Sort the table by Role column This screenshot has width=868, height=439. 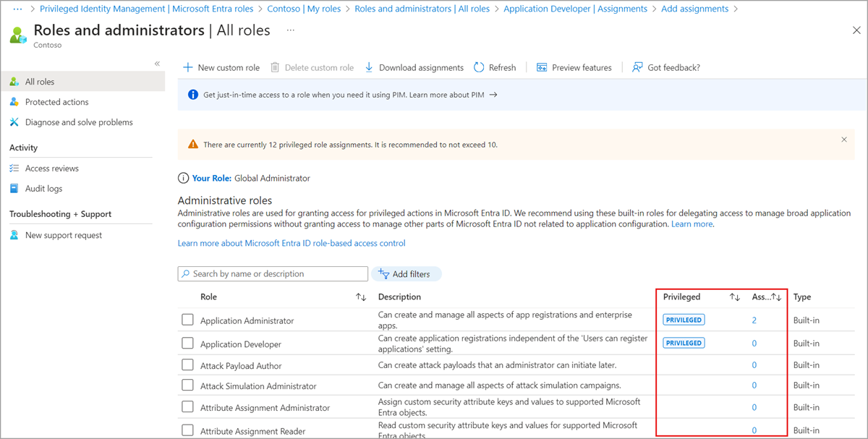[x=361, y=297]
